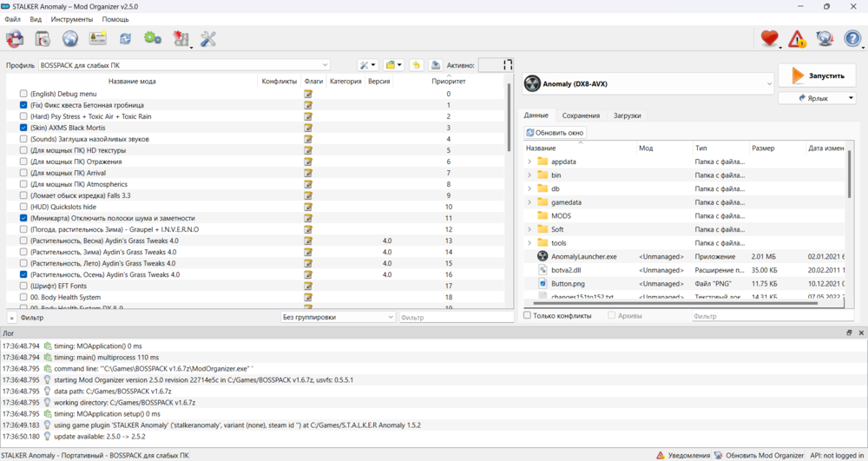This screenshot has height=461, width=868.
Task: Uncheck the (Skin) AXMS Black Mortis mod
Action: pos(23,128)
